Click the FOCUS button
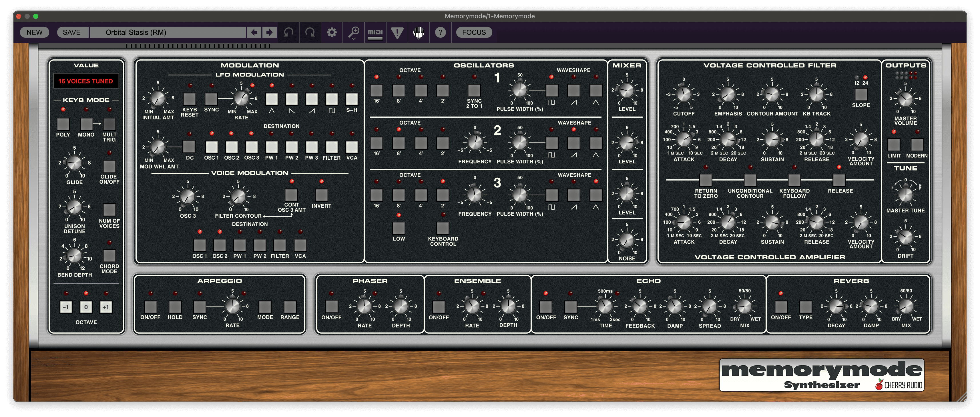The image size is (980, 417). point(474,32)
